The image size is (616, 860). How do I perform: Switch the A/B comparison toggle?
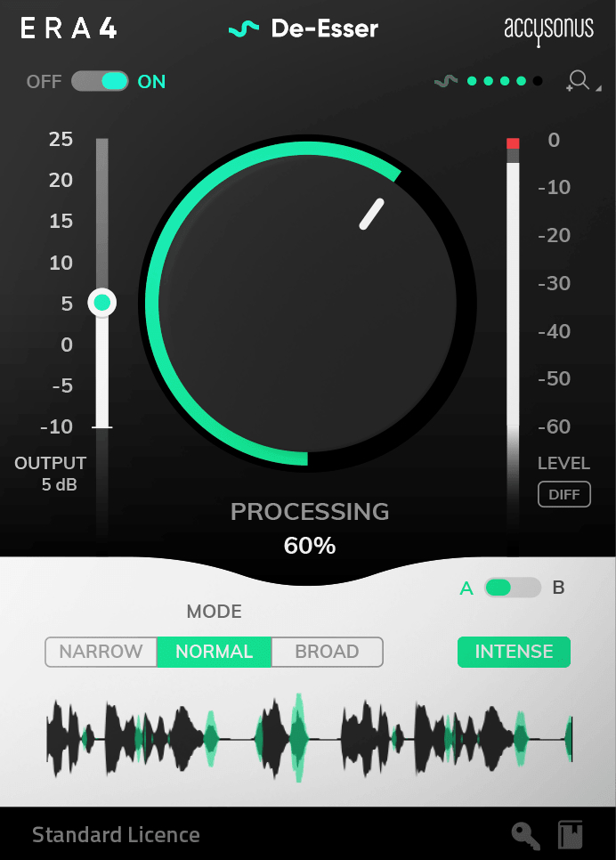pyautogui.click(x=513, y=588)
